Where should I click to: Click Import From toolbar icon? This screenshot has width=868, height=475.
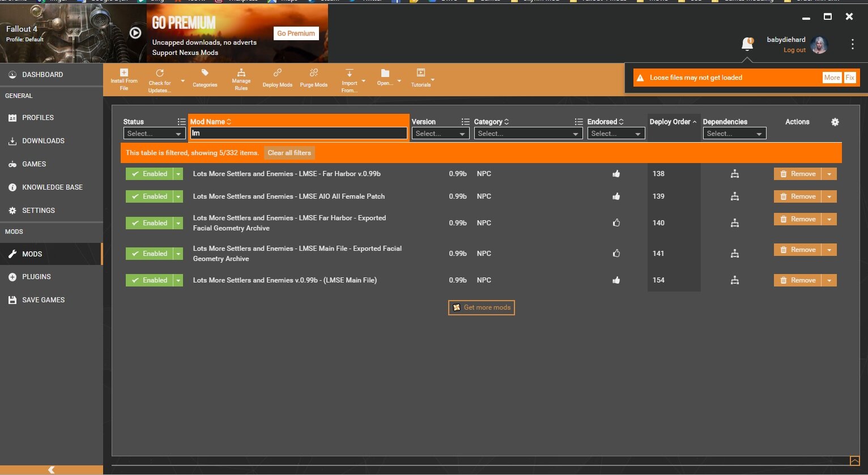point(350,73)
